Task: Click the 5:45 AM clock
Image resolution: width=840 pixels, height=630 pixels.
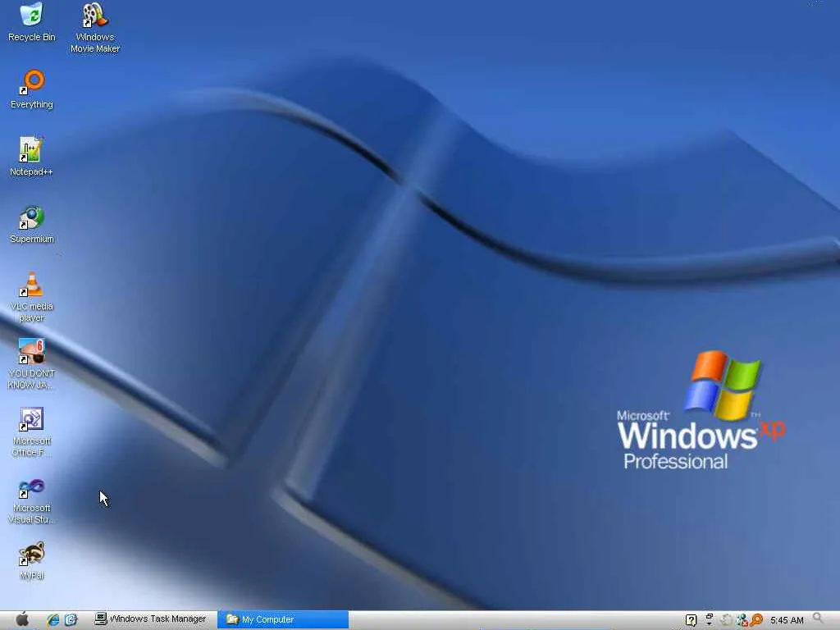Action: 787,620
